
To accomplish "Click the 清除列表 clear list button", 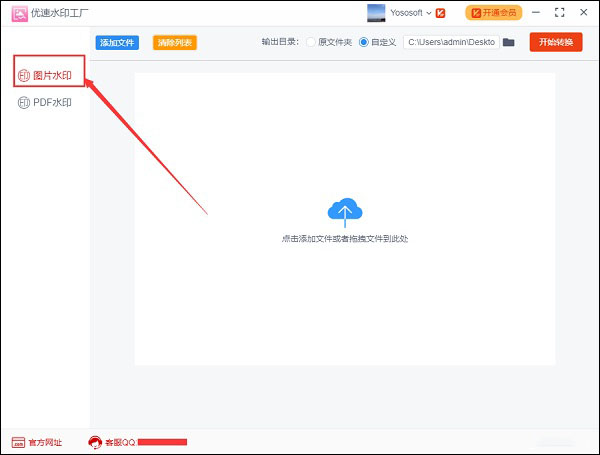I will [175, 42].
